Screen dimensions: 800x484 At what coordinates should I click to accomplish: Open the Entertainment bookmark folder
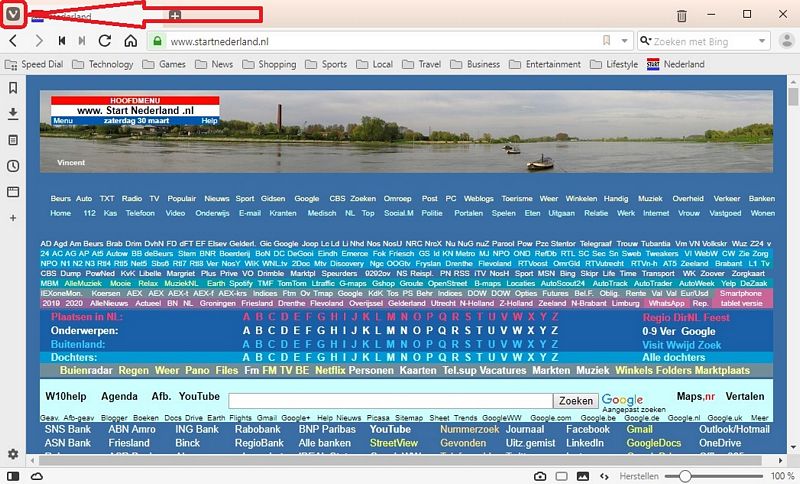[545, 64]
